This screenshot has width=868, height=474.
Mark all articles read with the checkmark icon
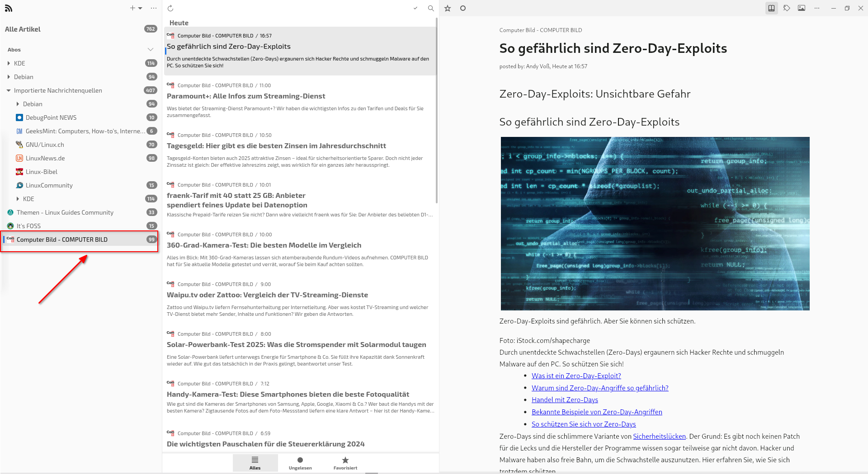[x=415, y=8]
